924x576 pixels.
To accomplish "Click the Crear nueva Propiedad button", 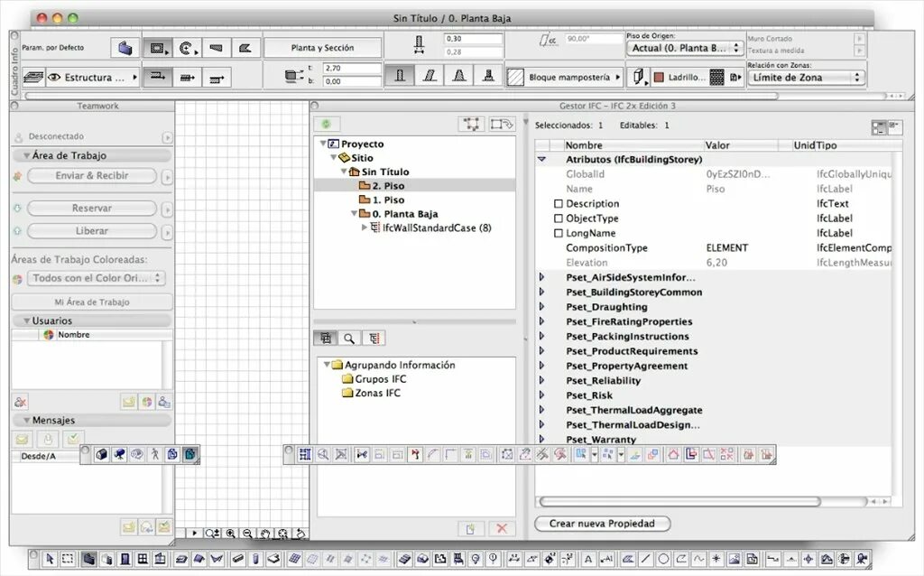I will [602, 524].
